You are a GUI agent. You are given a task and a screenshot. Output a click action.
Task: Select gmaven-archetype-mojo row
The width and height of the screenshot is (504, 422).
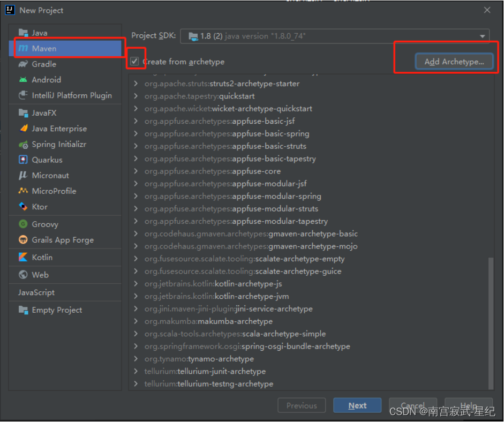309,246
